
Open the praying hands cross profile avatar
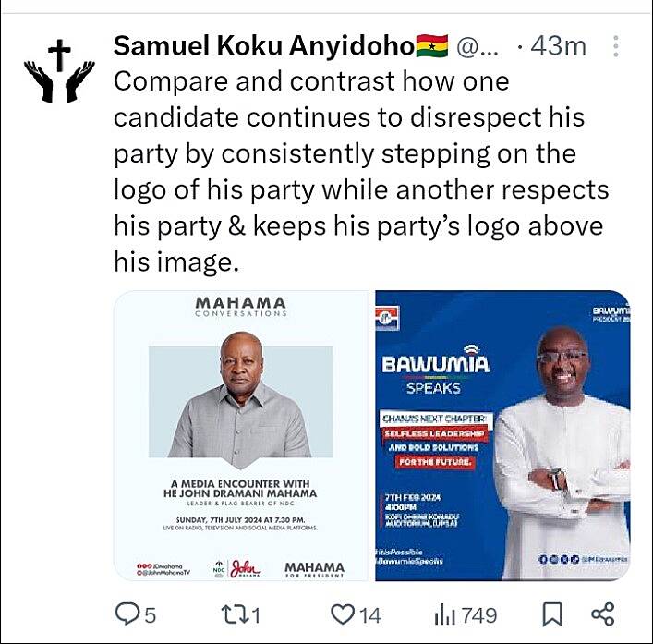pos(59,69)
